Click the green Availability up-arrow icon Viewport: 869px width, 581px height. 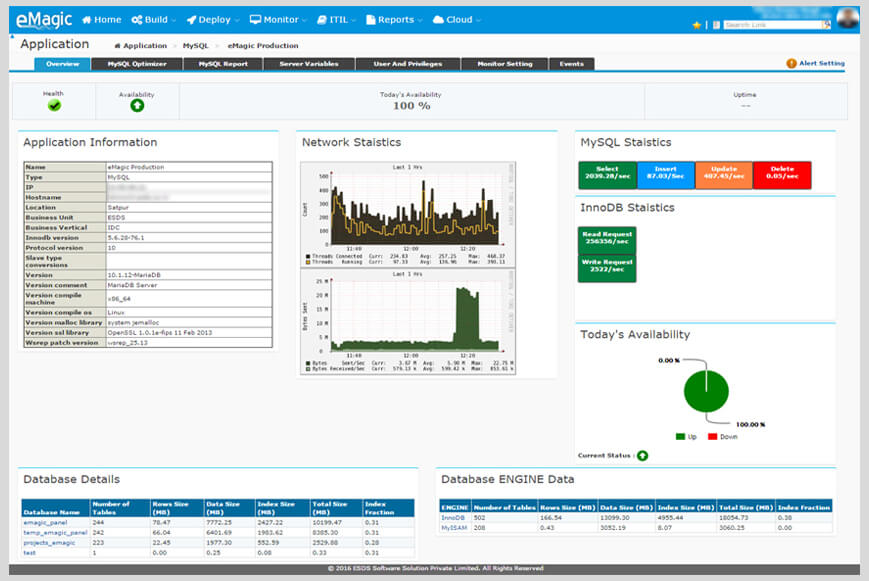pyautogui.click(x=137, y=105)
